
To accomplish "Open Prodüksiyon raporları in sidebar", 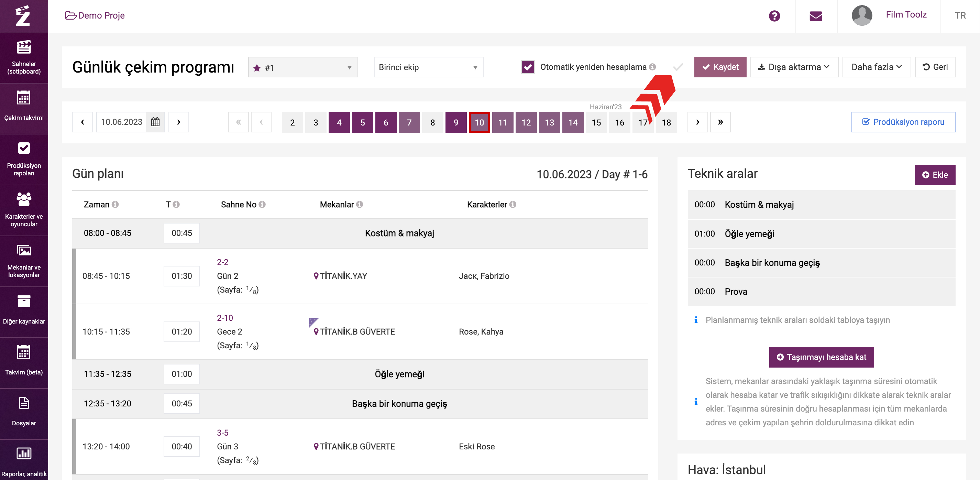I will point(24,160).
